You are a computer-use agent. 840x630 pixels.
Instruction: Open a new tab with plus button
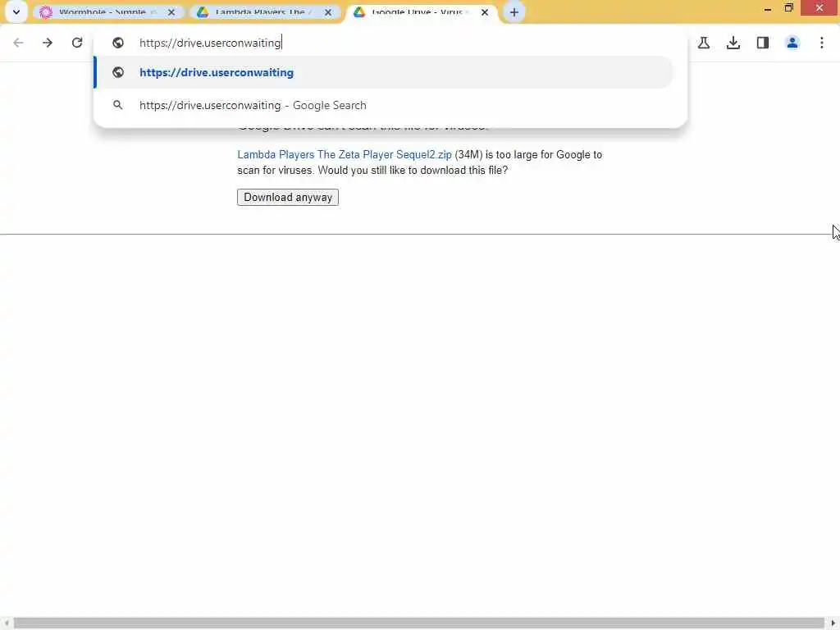(x=514, y=11)
